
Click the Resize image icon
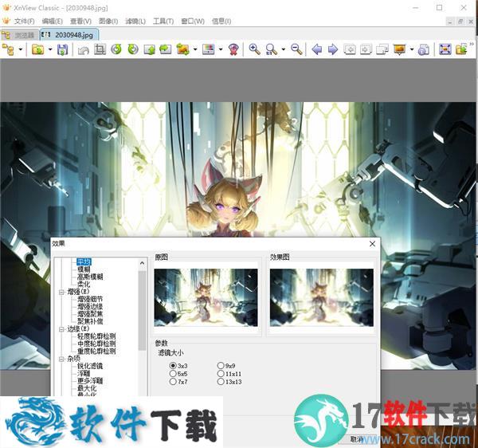click(182, 49)
